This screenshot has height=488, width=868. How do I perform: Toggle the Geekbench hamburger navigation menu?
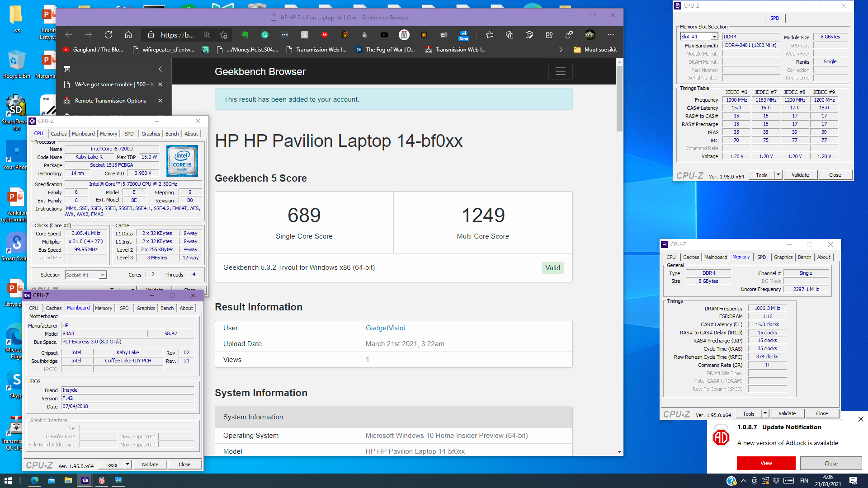coord(561,71)
